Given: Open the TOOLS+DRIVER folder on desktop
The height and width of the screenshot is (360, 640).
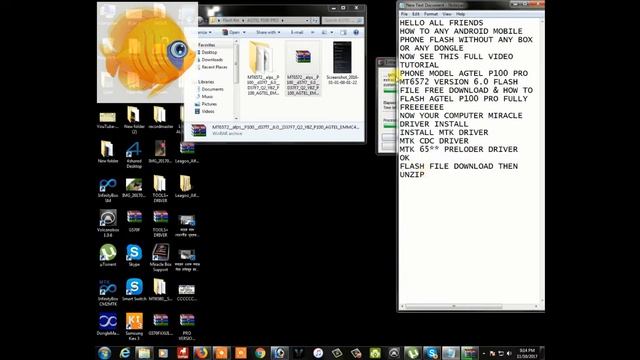Looking at the screenshot, I should pos(160,189).
